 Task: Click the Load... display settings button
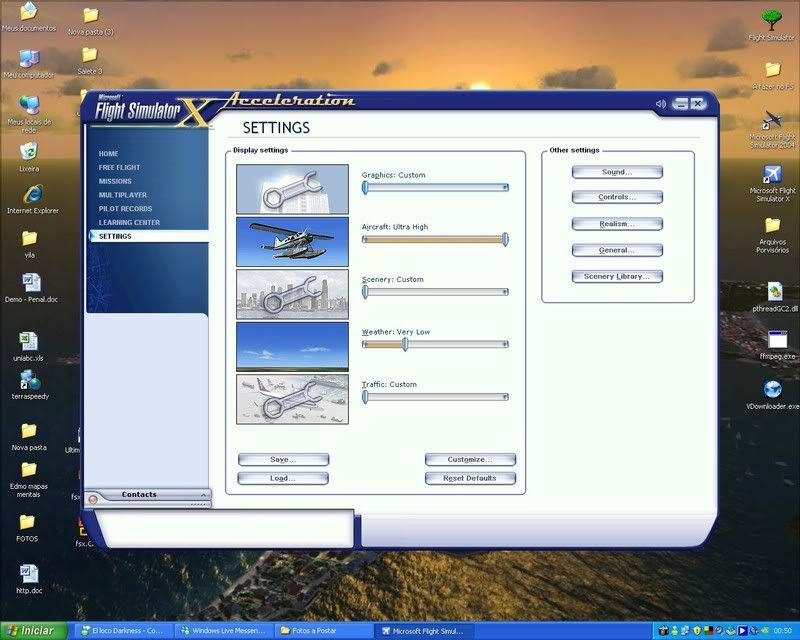[283, 478]
